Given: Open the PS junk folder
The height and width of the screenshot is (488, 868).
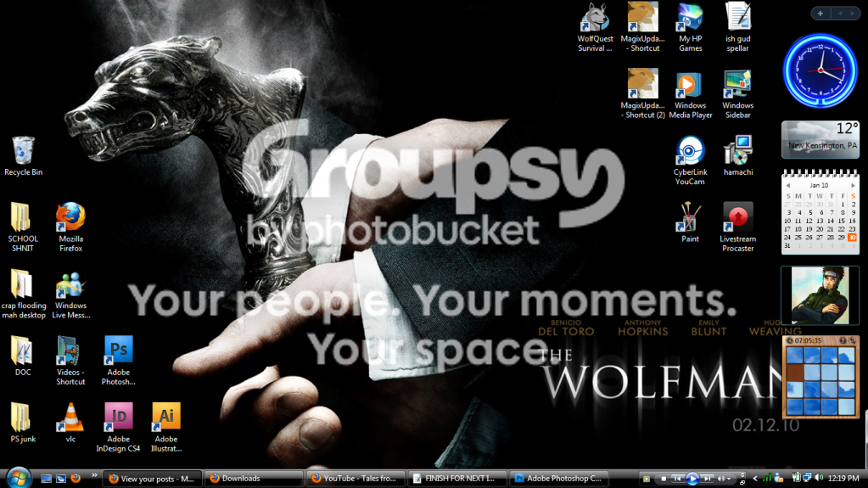Looking at the screenshot, I should [23, 423].
